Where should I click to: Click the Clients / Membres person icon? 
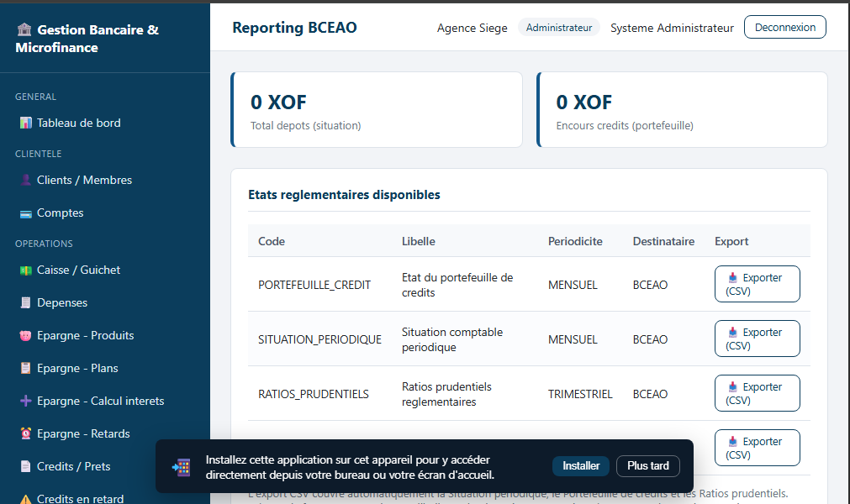click(x=25, y=180)
